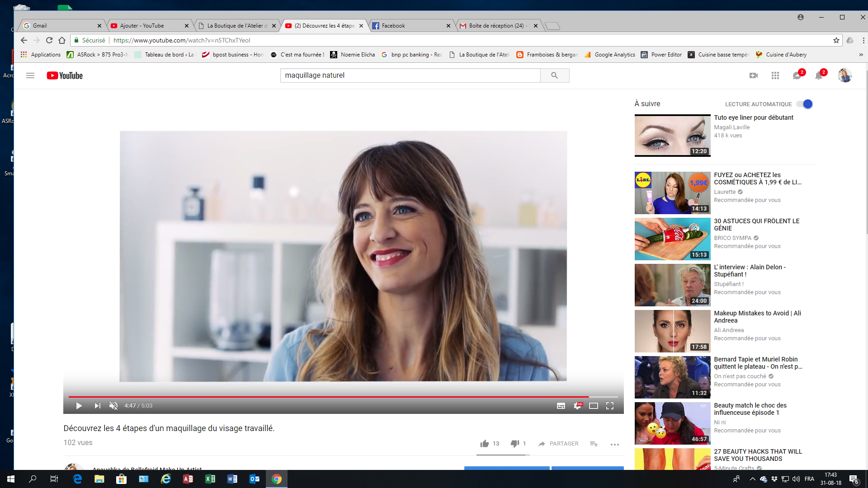The image size is (868, 488).
Task: Switch to 'La Boutique de l'Atelier' tab
Action: tap(237, 26)
